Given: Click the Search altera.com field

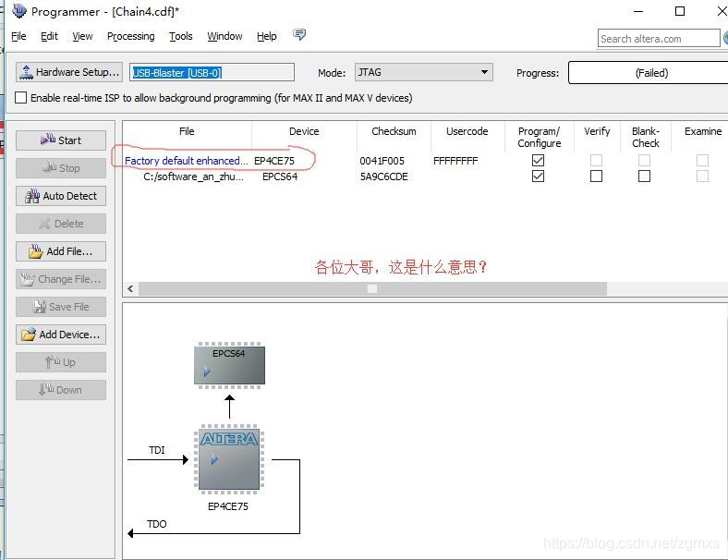Looking at the screenshot, I should tap(659, 39).
